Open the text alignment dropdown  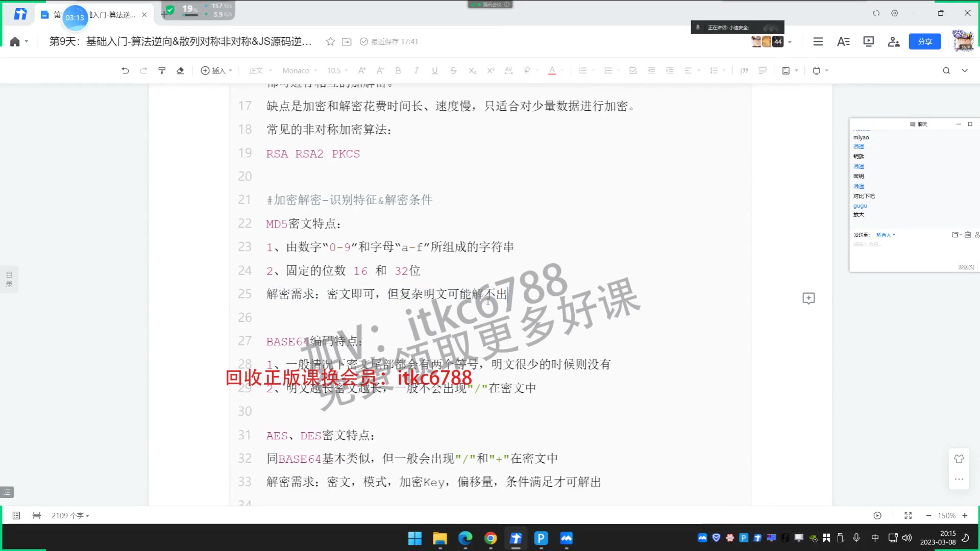tap(692, 70)
